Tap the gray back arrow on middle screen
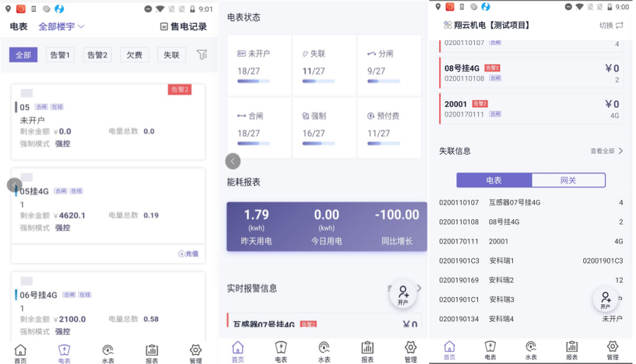Viewport: 636px width, 364px height. pyautogui.click(x=233, y=161)
